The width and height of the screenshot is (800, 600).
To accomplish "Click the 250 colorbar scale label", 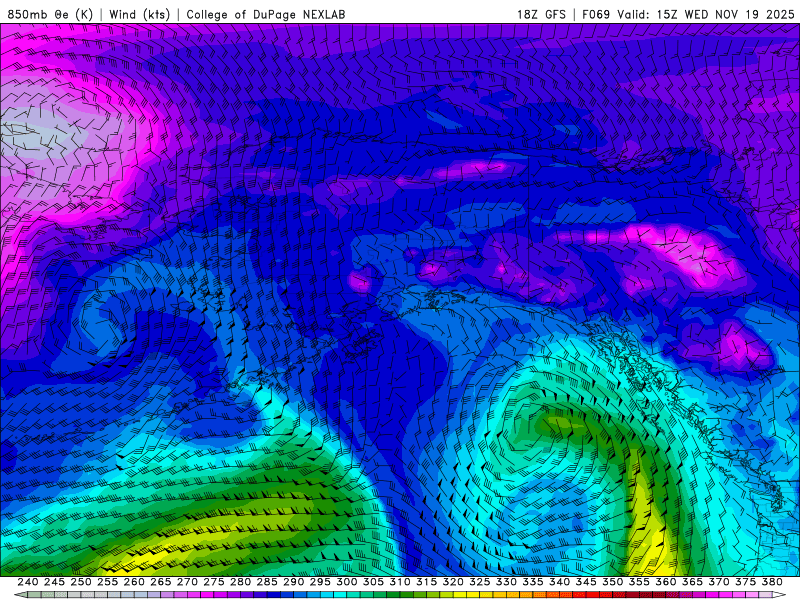I will tap(81, 582).
